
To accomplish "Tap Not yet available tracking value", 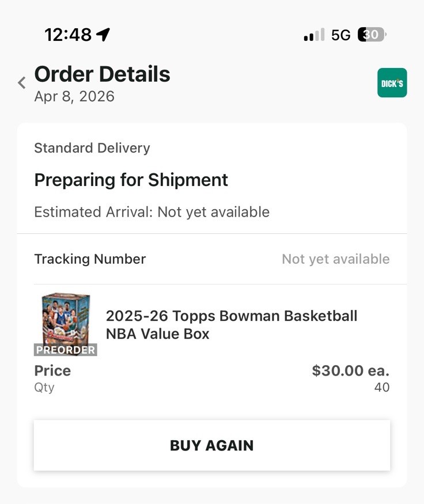I will tap(335, 259).
